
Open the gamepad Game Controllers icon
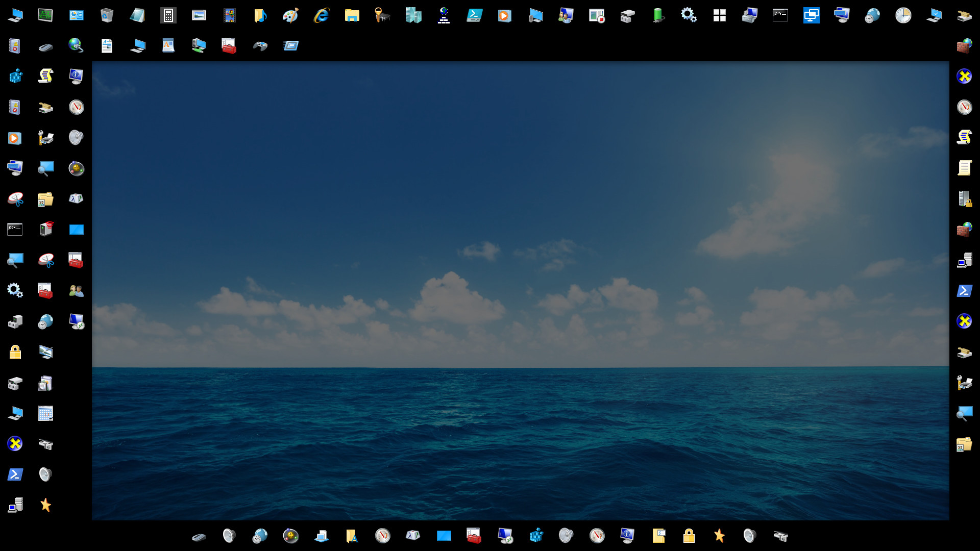260,46
